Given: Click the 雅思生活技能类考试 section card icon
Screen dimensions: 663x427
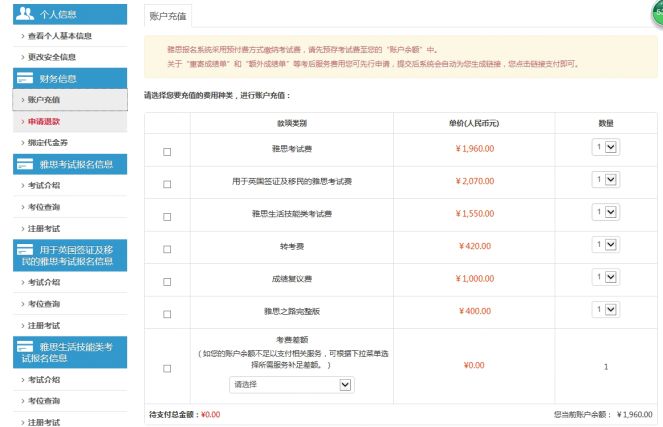Looking at the screenshot, I should 25,347.
